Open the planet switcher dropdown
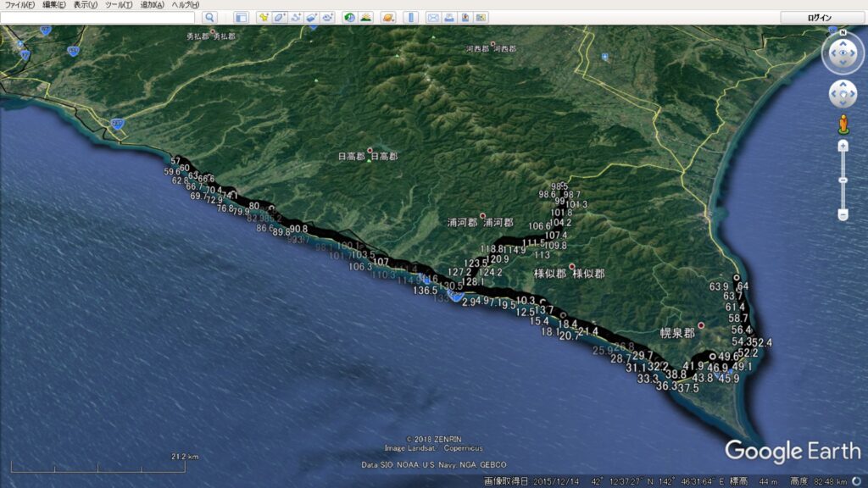 click(x=387, y=17)
